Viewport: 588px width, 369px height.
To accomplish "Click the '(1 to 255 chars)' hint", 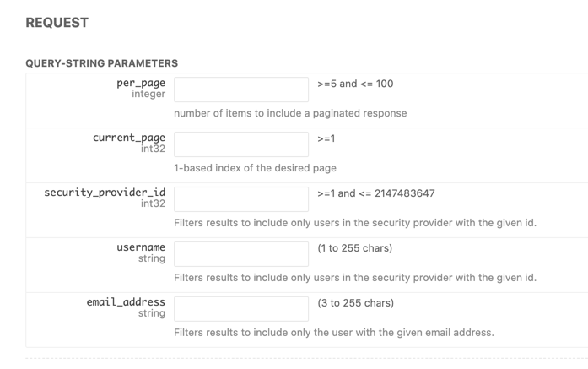I will pos(355,248).
